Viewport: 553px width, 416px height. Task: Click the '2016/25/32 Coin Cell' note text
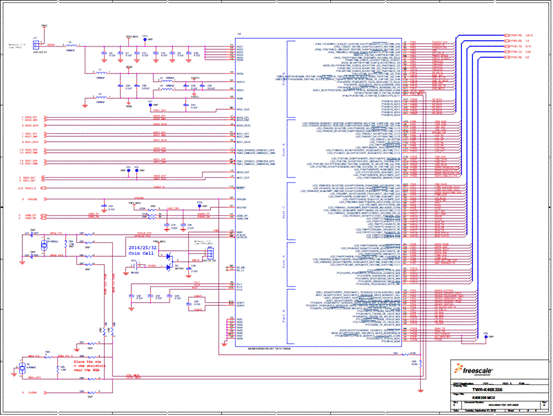point(142,250)
